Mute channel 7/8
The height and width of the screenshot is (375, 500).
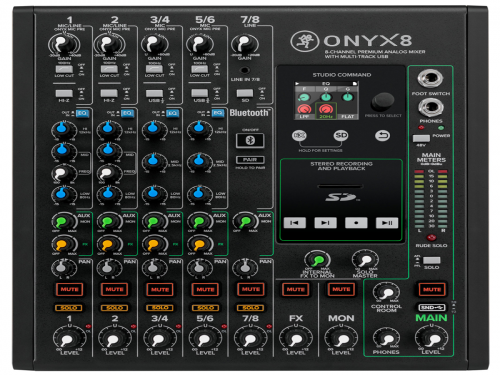point(250,289)
